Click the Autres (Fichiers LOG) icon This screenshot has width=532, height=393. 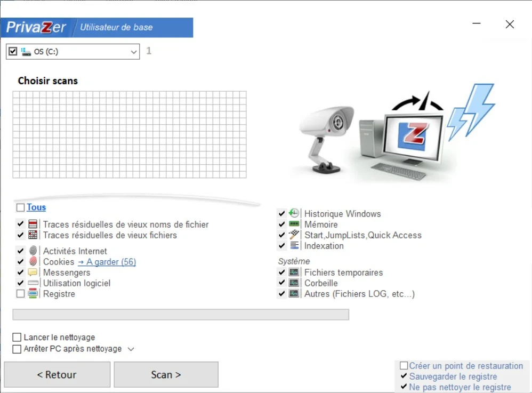coord(294,294)
